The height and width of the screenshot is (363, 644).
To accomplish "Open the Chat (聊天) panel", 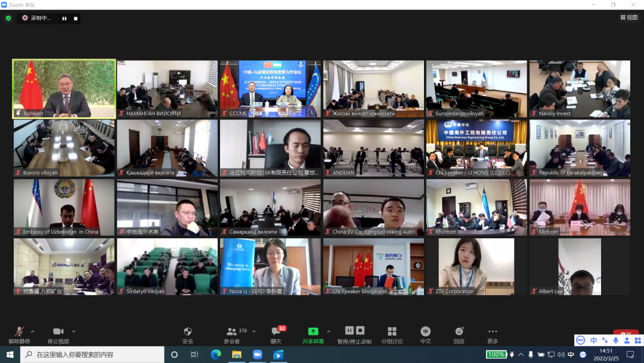I will point(276,331).
